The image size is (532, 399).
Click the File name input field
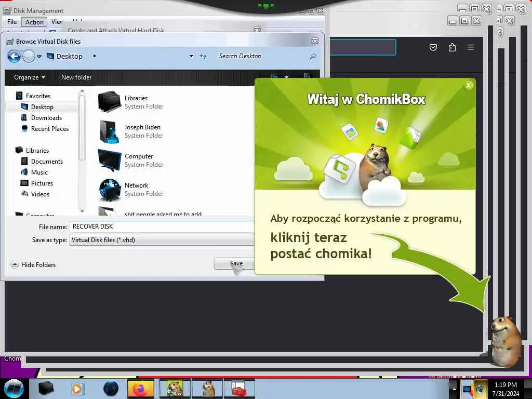(162, 227)
